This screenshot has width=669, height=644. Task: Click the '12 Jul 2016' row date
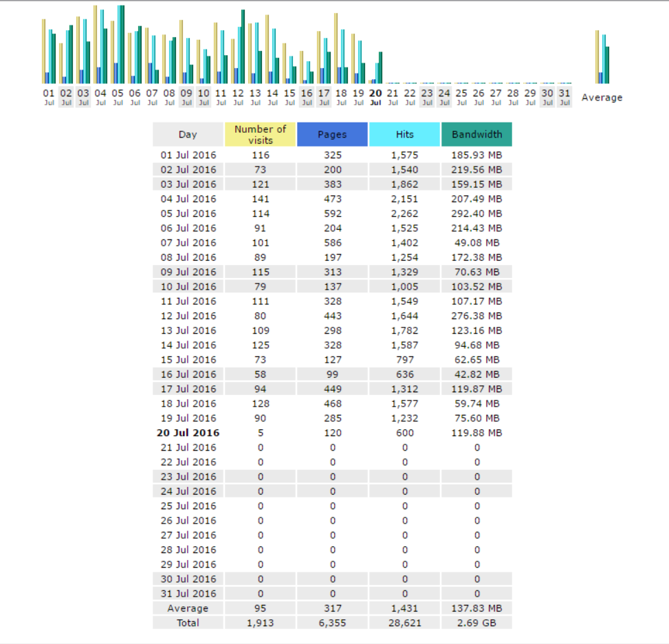[x=188, y=316]
